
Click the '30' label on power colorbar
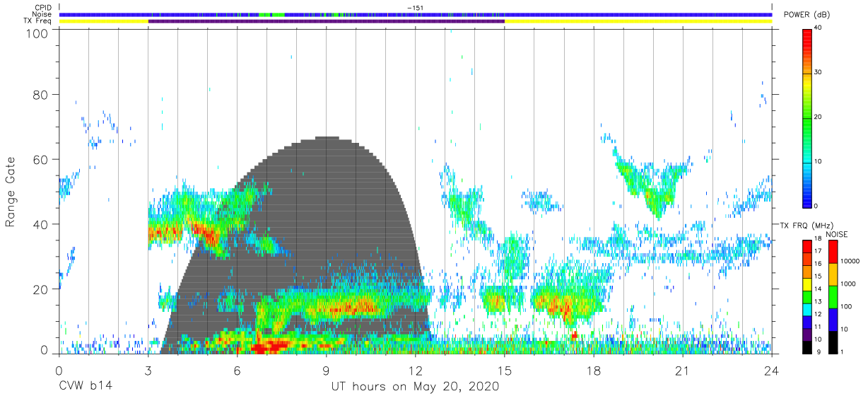(x=819, y=73)
